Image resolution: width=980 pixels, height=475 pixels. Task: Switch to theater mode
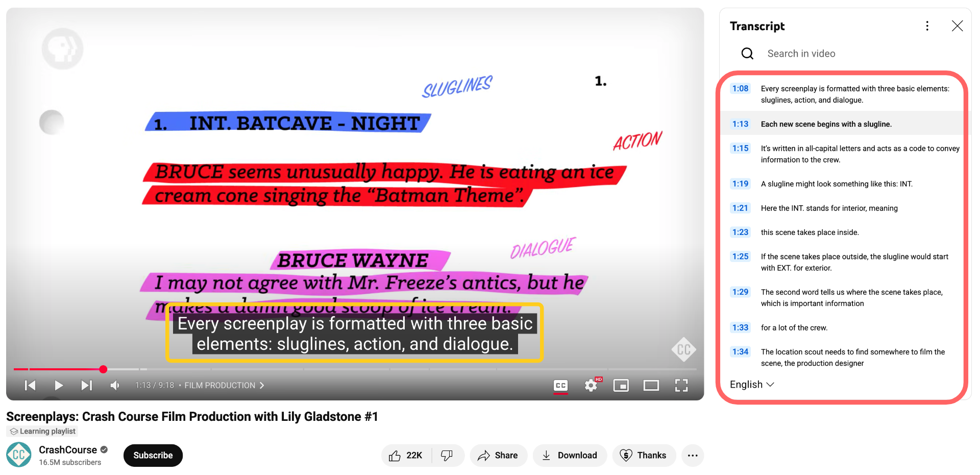click(651, 386)
